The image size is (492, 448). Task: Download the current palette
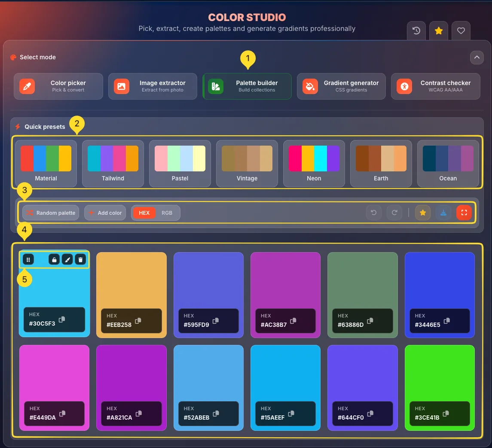(443, 212)
